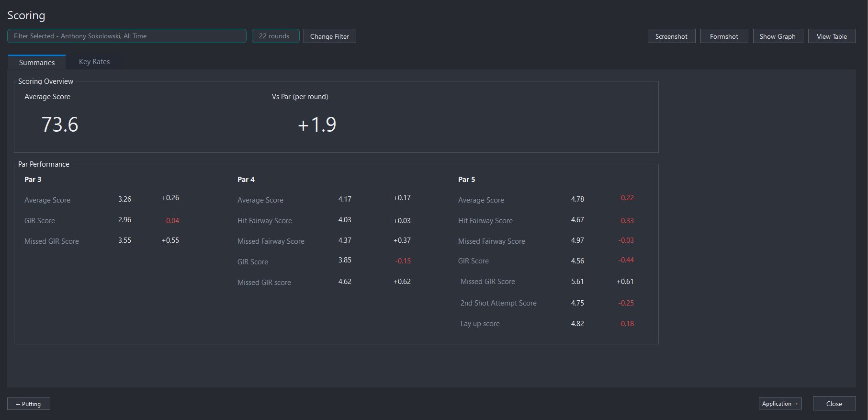Click the -0.25 second shot difference
This screenshot has width=868, height=420.
tap(626, 303)
